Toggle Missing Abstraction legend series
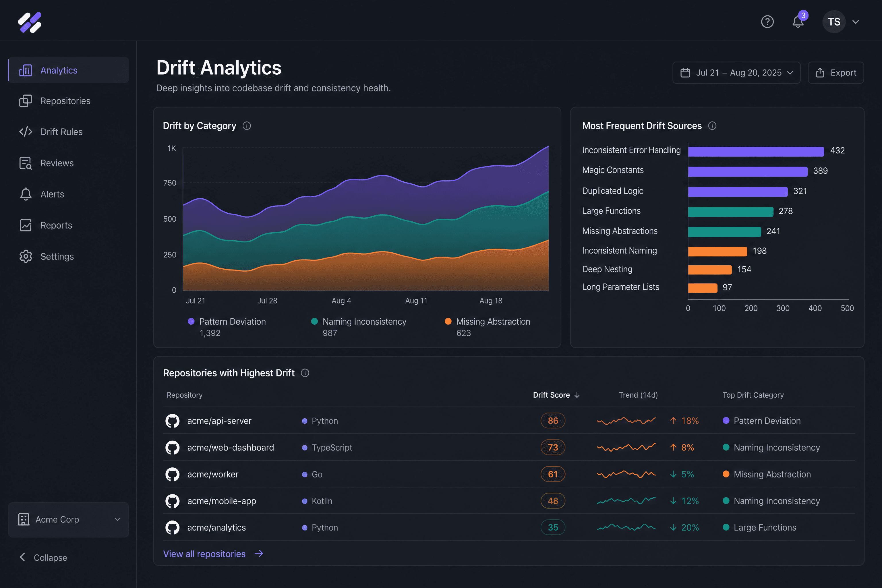Viewport: 882px width, 588px height. [x=488, y=327]
